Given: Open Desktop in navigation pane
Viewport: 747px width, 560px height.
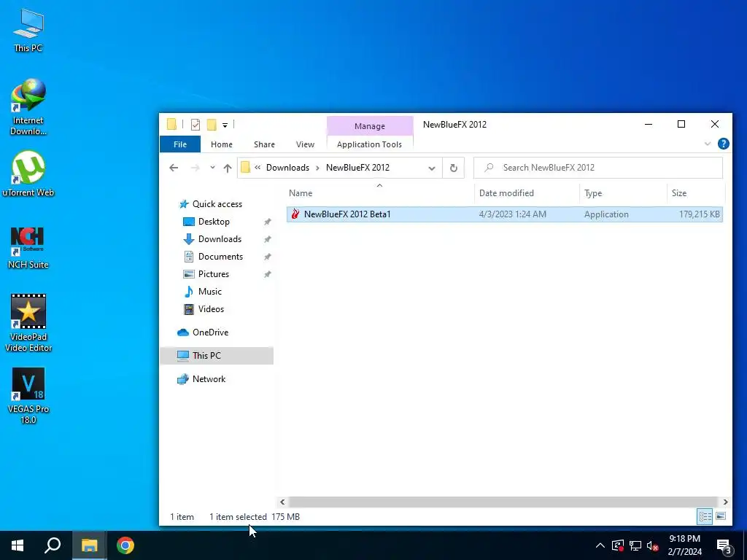Looking at the screenshot, I should 214,222.
